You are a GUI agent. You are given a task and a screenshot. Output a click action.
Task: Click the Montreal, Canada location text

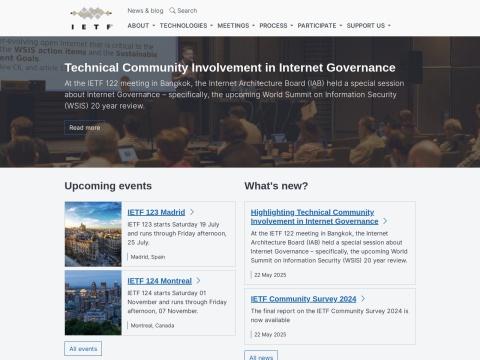(152, 325)
